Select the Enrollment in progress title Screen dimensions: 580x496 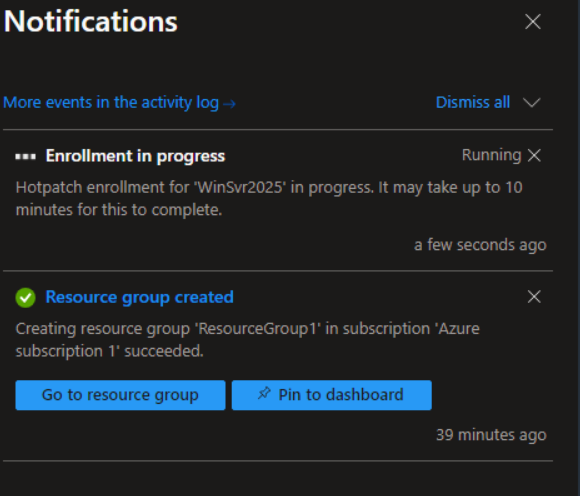[135, 156]
